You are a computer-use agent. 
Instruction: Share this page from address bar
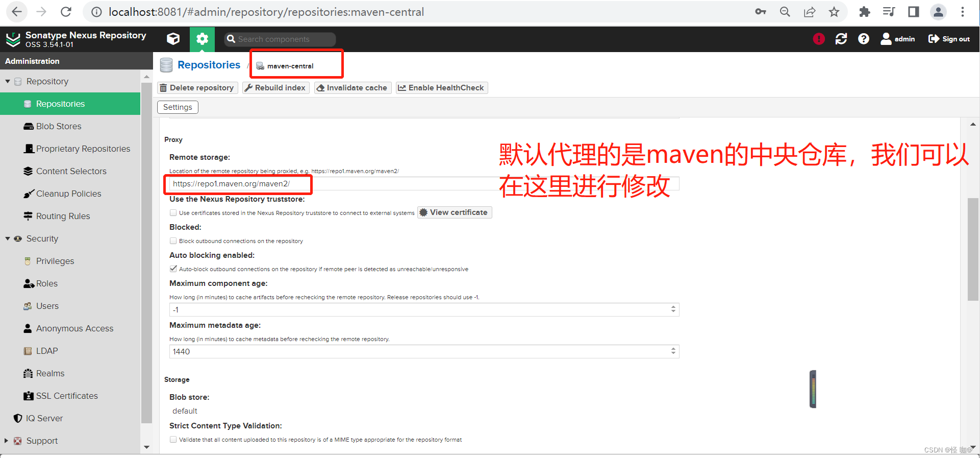(810, 12)
